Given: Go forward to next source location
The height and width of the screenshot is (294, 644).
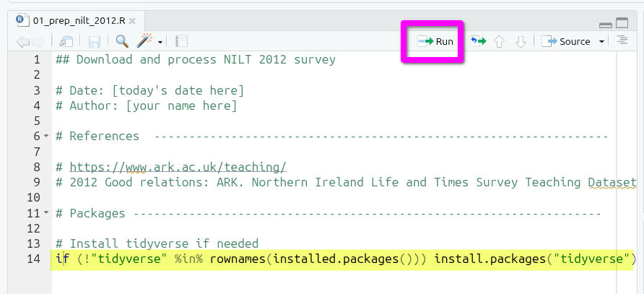Looking at the screenshot, I should 38,41.
